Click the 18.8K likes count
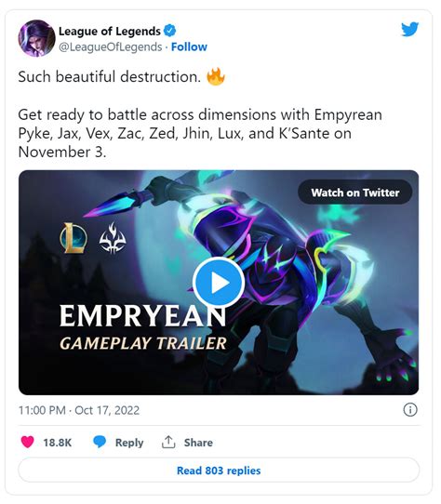This screenshot has height=504, width=441. click(x=58, y=443)
